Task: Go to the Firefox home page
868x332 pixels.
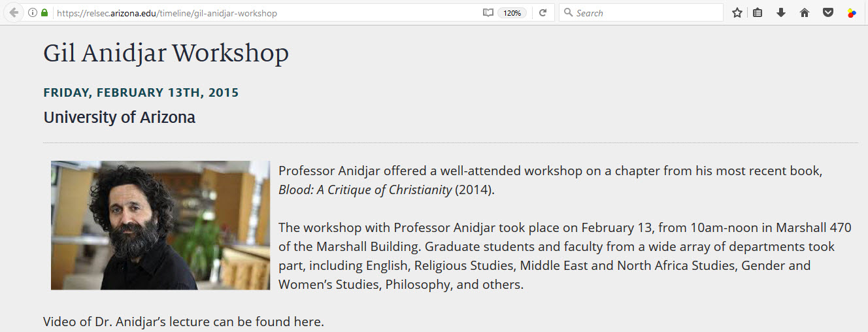Action: [805, 12]
